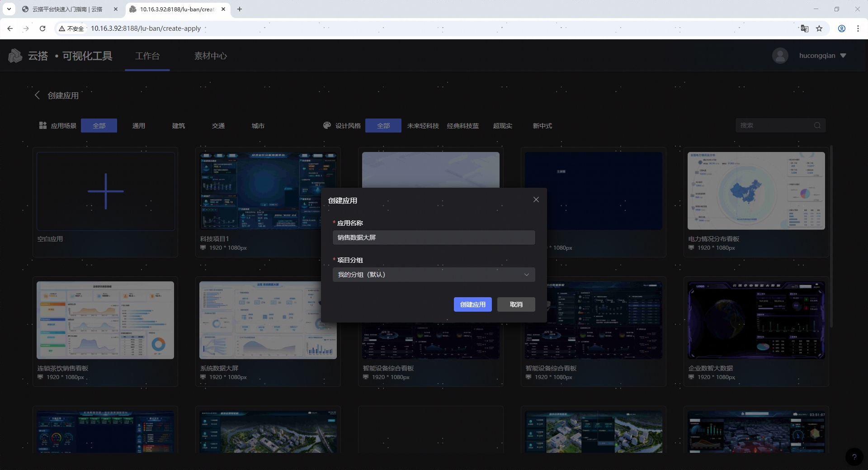868x470 pixels.
Task: Click the monitor icon under 连锁茶饮销售看板
Action: click(x=40, y=377)
